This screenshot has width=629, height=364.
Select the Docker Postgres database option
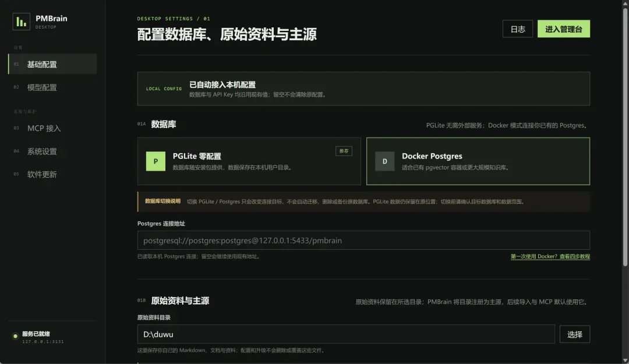(x=478, y=161)
